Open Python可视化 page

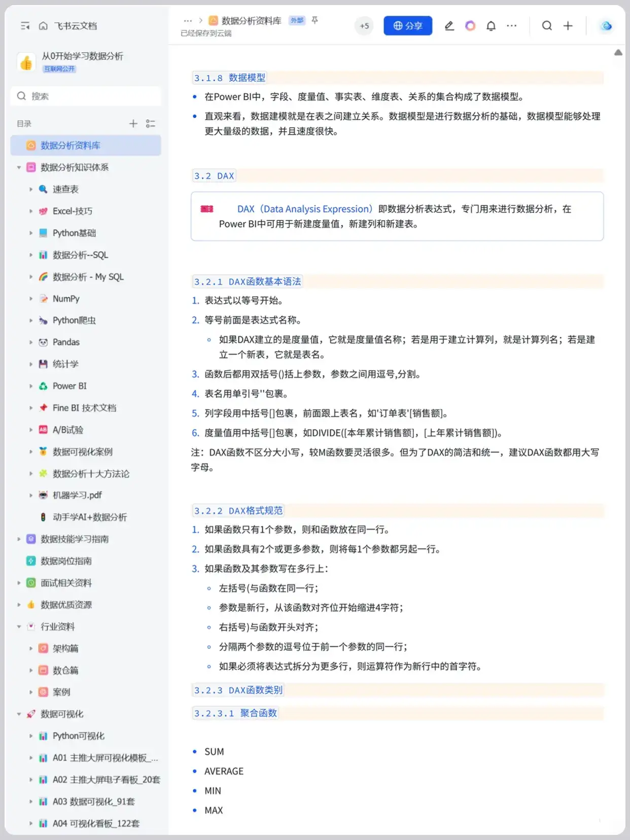tap(79, 736)
